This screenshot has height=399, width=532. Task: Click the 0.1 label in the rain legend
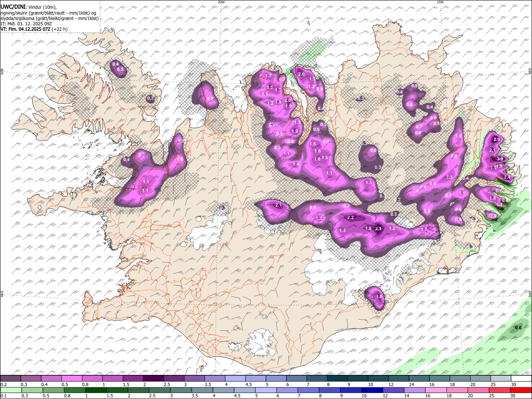[3, 396]
